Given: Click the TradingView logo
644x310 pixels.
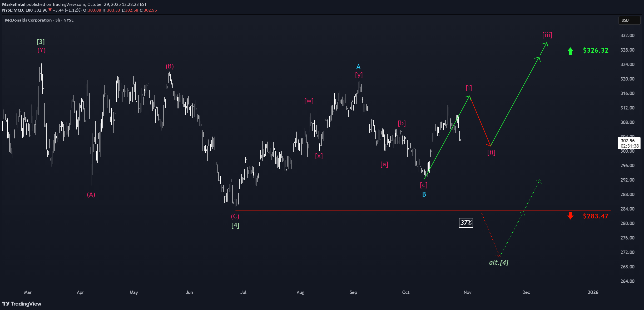Looking at the screenshot, I should [22, 304].
